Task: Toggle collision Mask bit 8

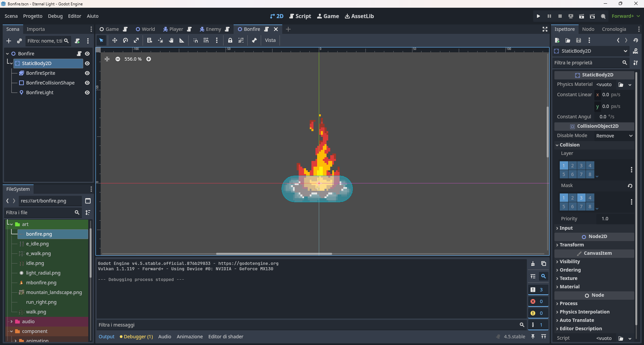Action: click(x=590, y=207)
